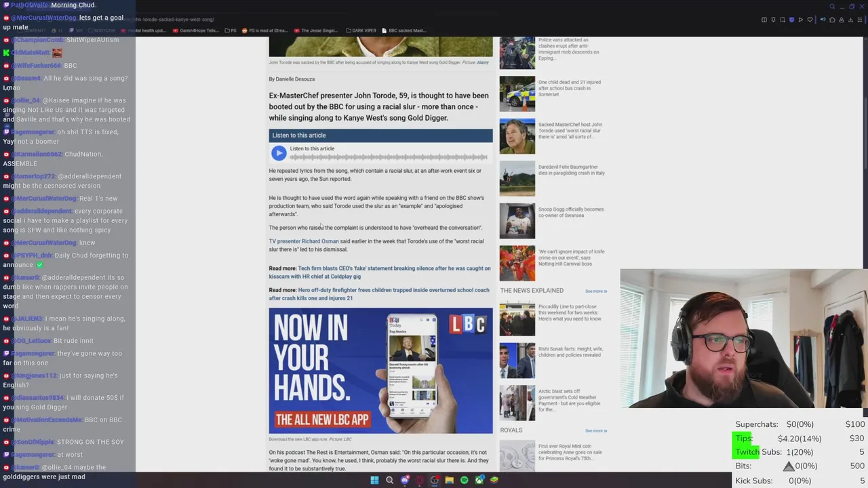Viewport: 868px width, 488px height.
Task: Click the Tips goal value $4.20(14%)
Action: click(x=800, y=439)
